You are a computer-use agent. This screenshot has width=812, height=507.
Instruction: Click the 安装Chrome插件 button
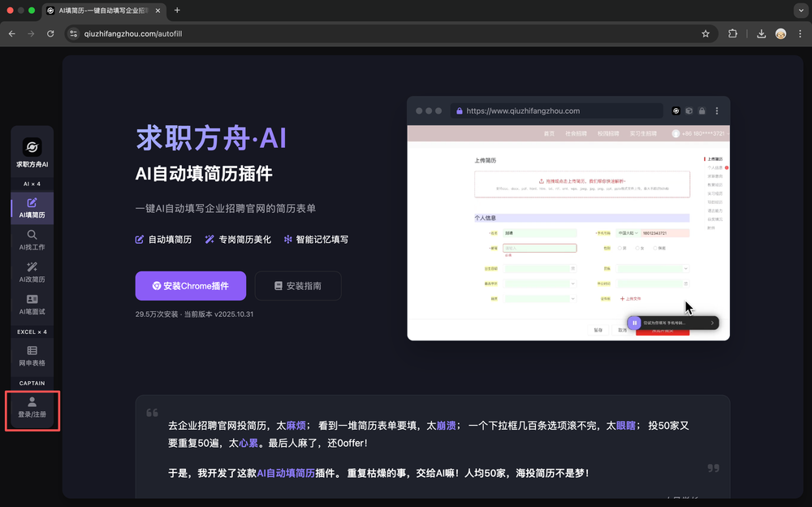[190, 286]
